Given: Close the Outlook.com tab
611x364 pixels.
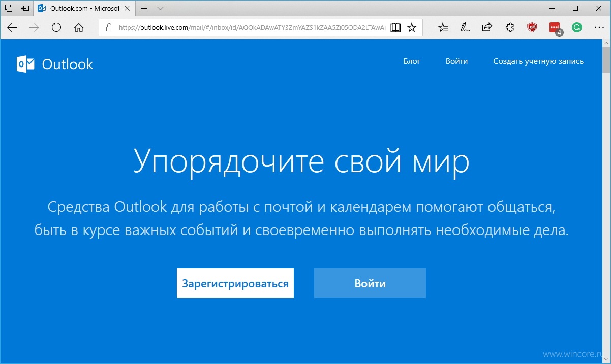Looking at the screenshot, I should coord(128,8).
